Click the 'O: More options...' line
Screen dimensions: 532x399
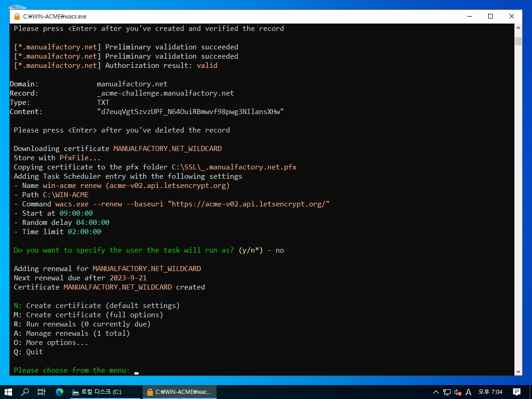[51, 343]
